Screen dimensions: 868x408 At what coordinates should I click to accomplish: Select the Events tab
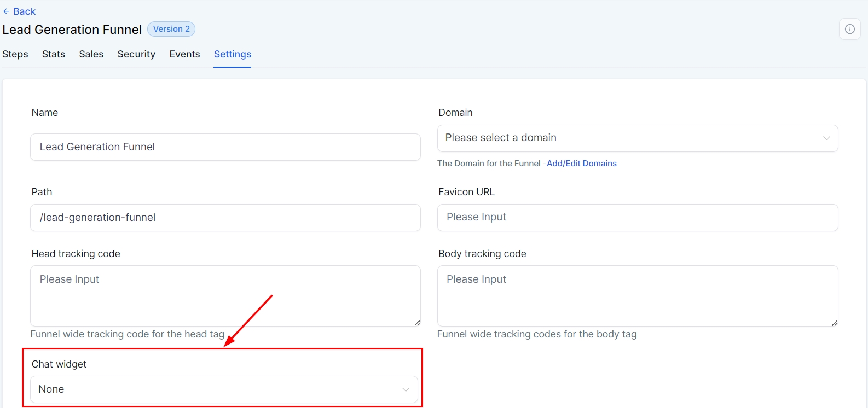(x=184, y=54)
